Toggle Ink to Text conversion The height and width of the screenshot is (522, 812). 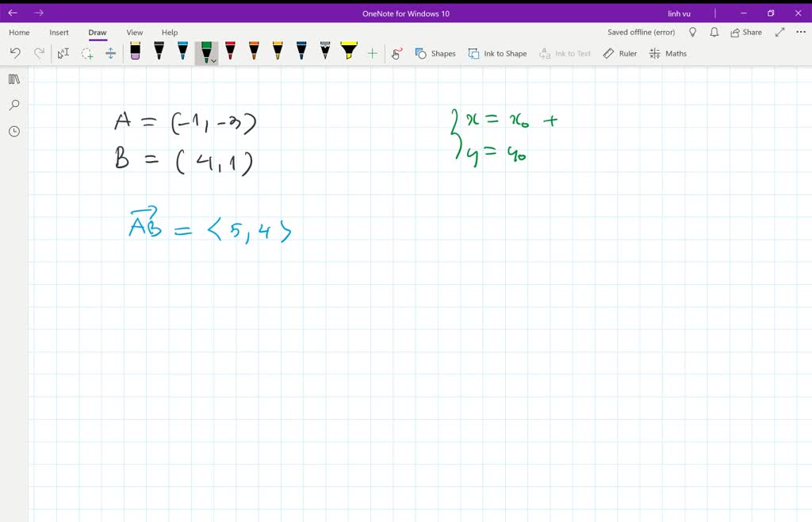coord(565,53)
